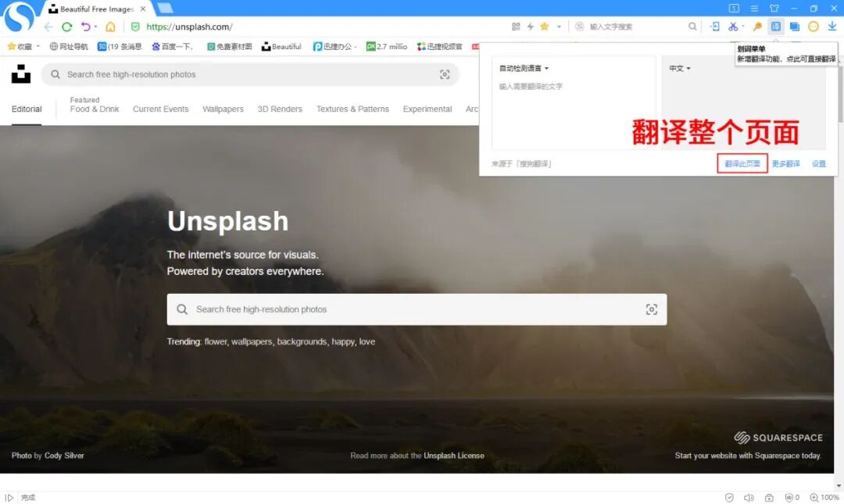Click the Unsplash logo in page header

[x=21, y=74]
